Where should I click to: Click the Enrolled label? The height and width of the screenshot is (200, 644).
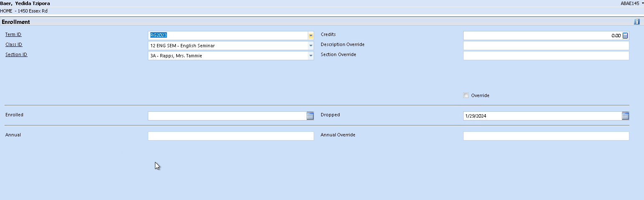pos(14,115)
